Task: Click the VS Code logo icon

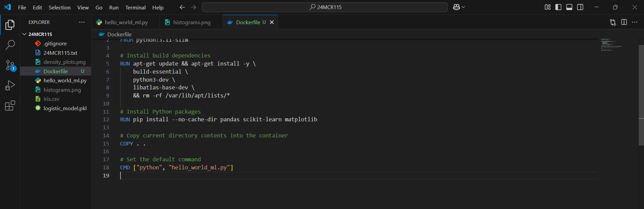Action: 7,7
